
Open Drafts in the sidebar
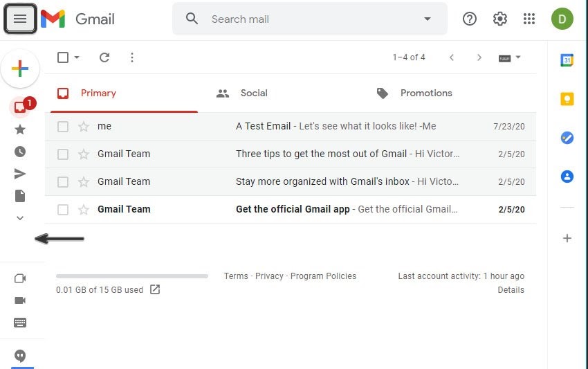(20, 196)
